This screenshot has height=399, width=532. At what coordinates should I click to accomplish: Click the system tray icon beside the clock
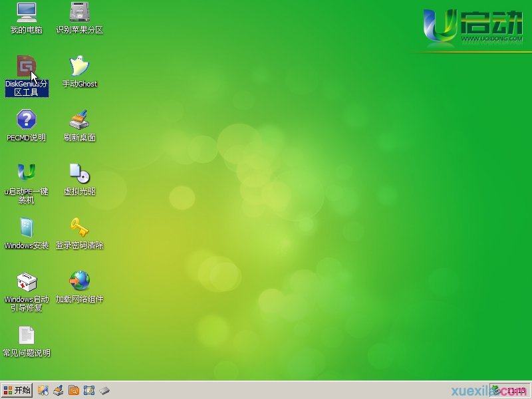point(495,390)
